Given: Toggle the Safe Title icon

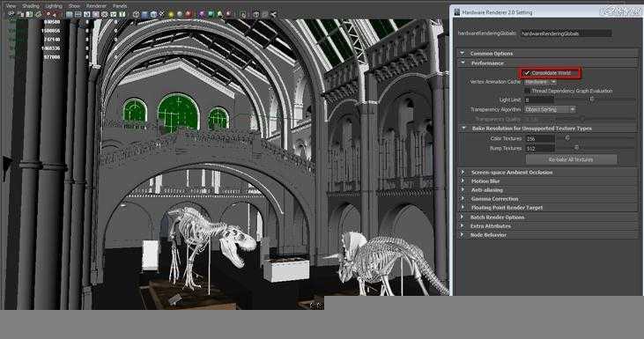Looking at the screenshot, I should (x=122, y=14).
